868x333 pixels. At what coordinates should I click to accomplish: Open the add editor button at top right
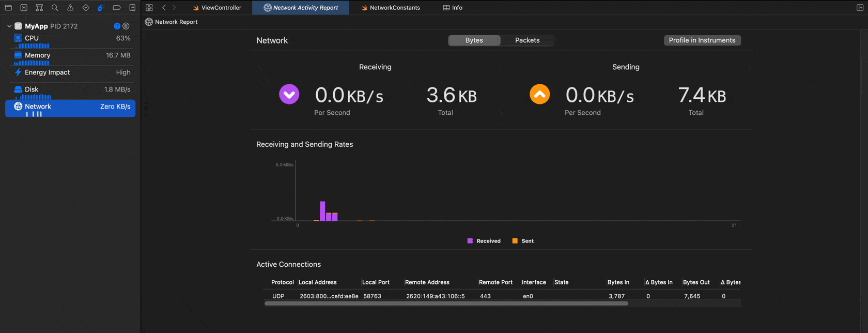pos(860,8)
